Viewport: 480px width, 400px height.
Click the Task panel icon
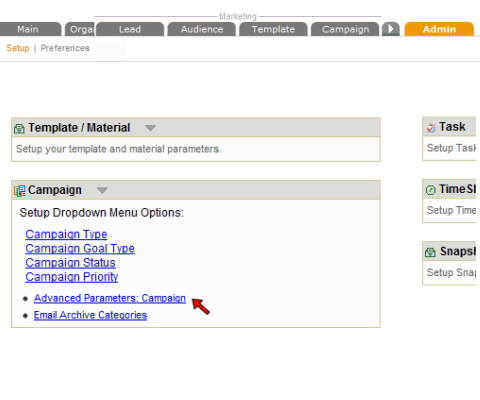(431, 127)
